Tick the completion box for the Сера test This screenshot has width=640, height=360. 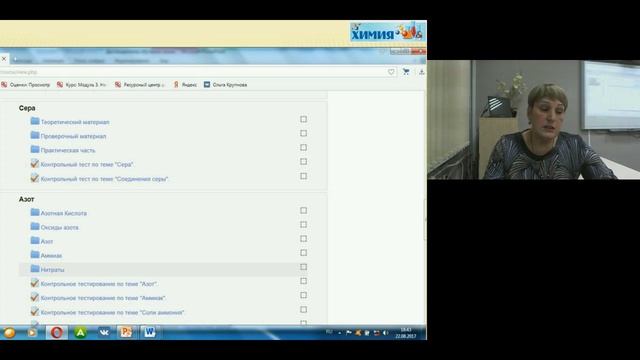coord(303,162)
